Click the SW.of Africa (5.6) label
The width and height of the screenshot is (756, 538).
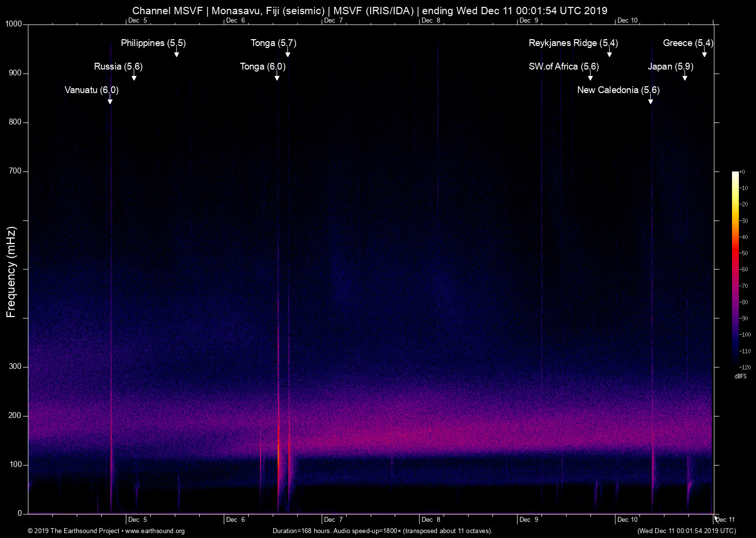point(564,67)
